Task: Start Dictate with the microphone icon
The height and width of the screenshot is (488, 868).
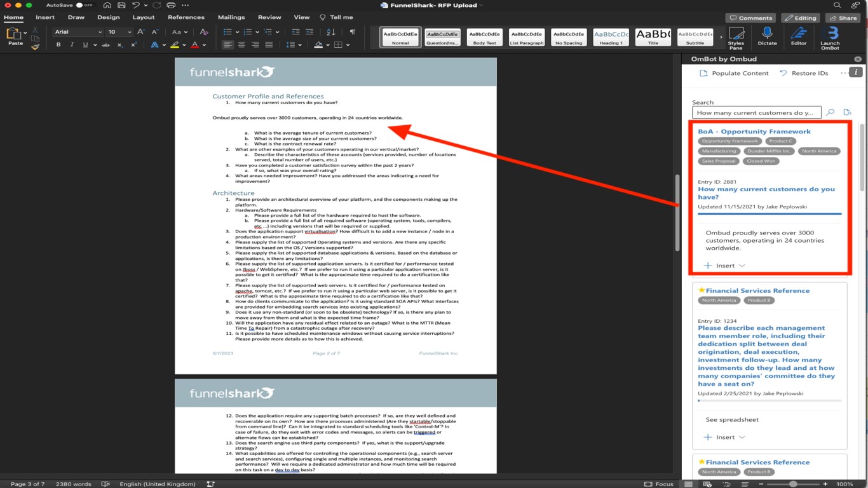Action: (x=767, y=37)
